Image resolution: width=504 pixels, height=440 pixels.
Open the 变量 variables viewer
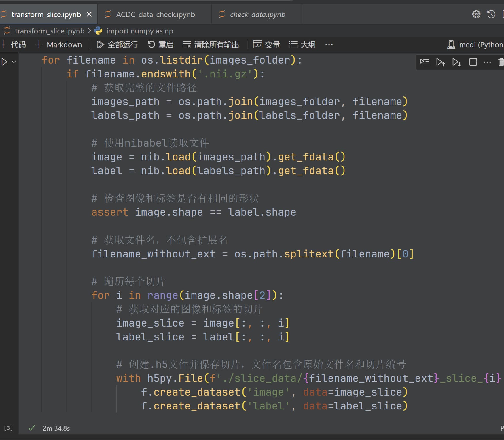tap(266, 45)
